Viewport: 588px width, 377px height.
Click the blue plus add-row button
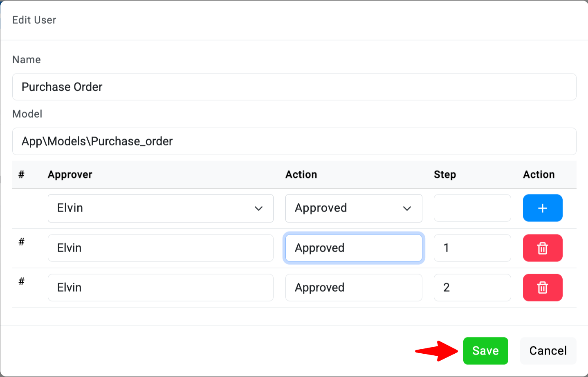tap(542, 208)
